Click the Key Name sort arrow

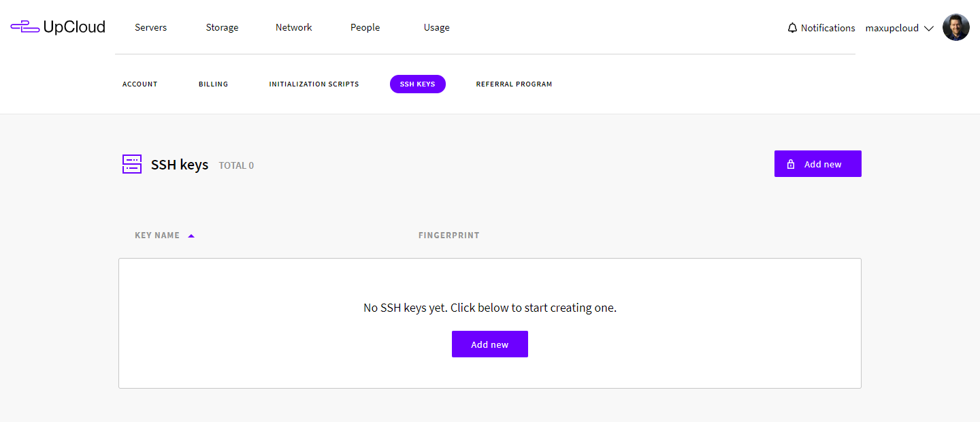pos(191,236)
